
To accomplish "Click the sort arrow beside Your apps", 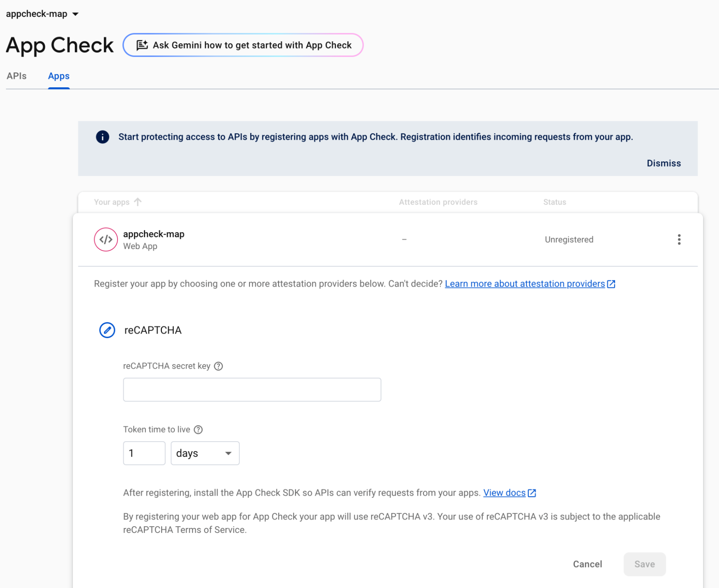I will coord(138,202).
